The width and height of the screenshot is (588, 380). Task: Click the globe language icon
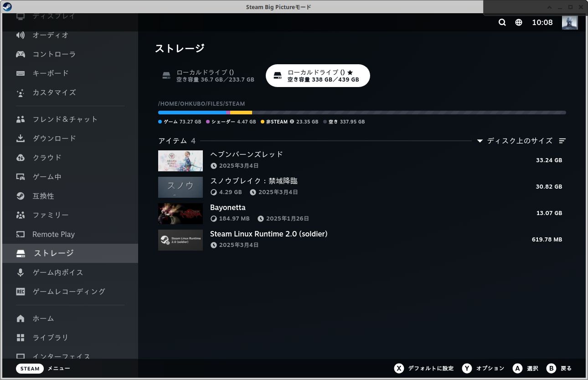pyautogui.click(x=518, y=22)
